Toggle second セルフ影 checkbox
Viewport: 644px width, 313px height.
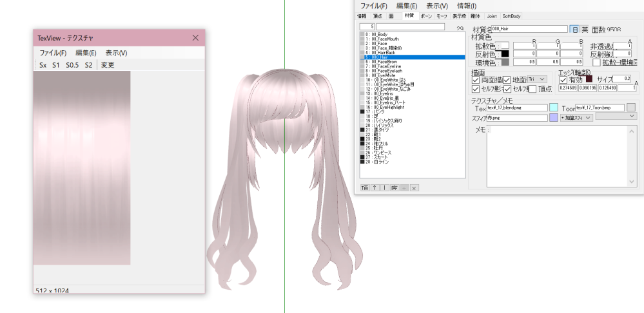click(x=507, y=89)
